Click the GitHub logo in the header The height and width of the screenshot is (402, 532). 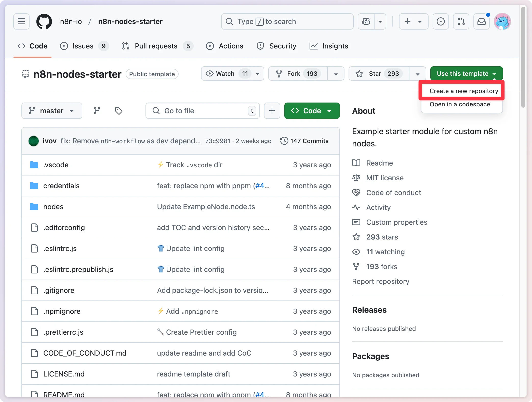tap(44, 21)
